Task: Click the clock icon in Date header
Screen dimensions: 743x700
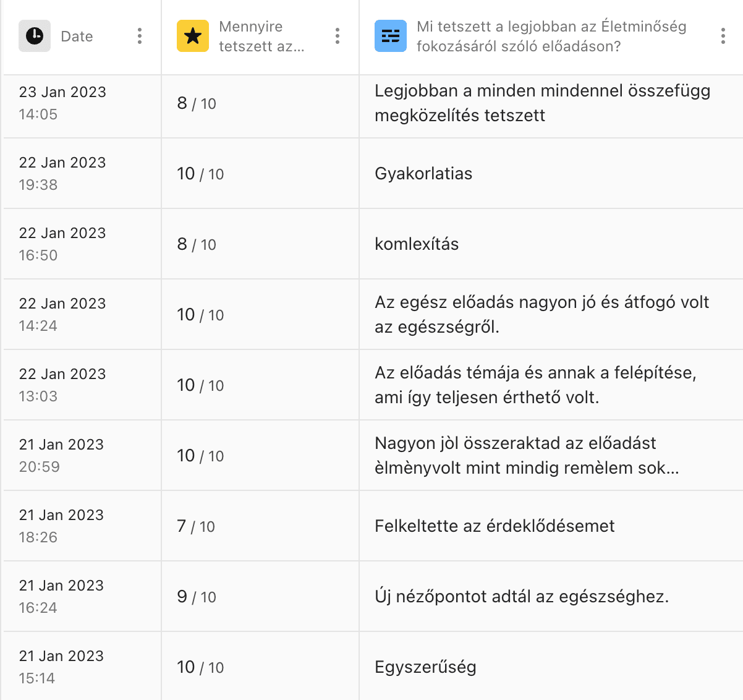Action: click(35, 36)
